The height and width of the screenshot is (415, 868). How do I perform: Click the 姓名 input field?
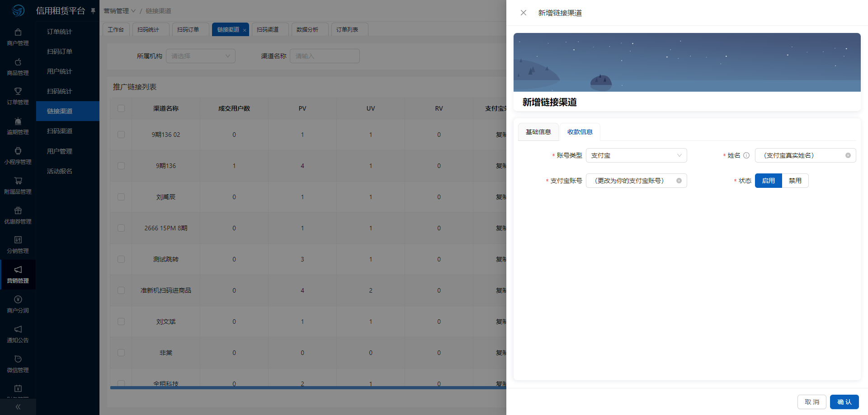pyautogui.click(x=806, y=155)
